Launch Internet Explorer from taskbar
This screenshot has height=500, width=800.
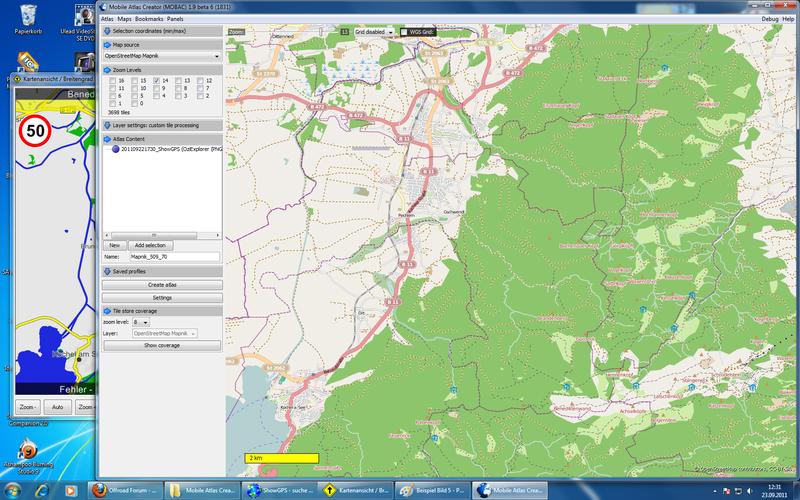point(42,491)
